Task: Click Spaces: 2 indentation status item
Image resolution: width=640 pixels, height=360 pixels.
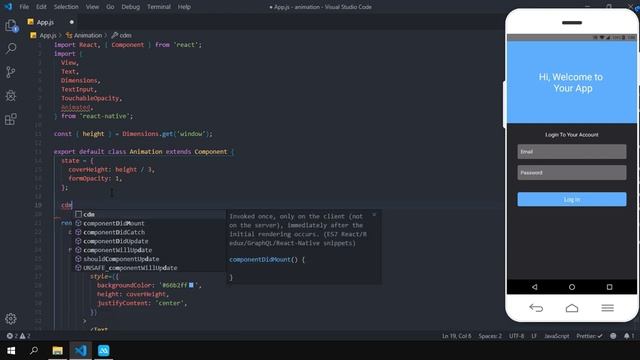Action: (490, 336)
